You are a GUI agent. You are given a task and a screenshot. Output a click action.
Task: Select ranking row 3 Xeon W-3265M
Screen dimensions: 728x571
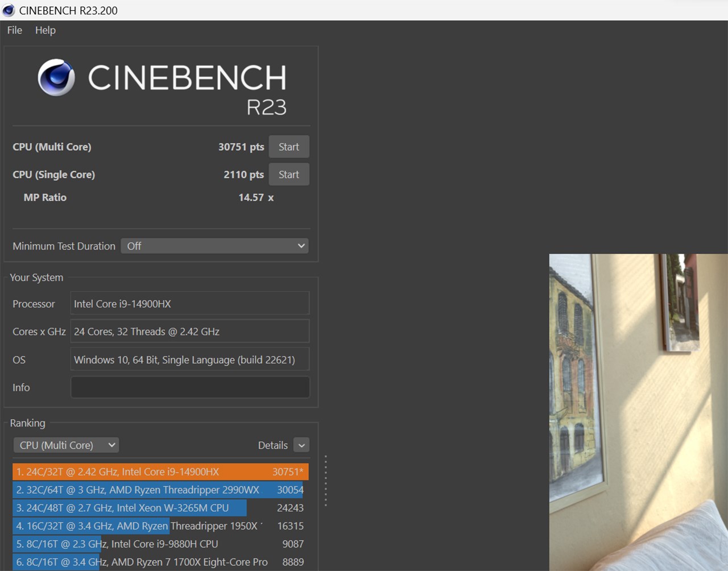click(x=160, y=508)
